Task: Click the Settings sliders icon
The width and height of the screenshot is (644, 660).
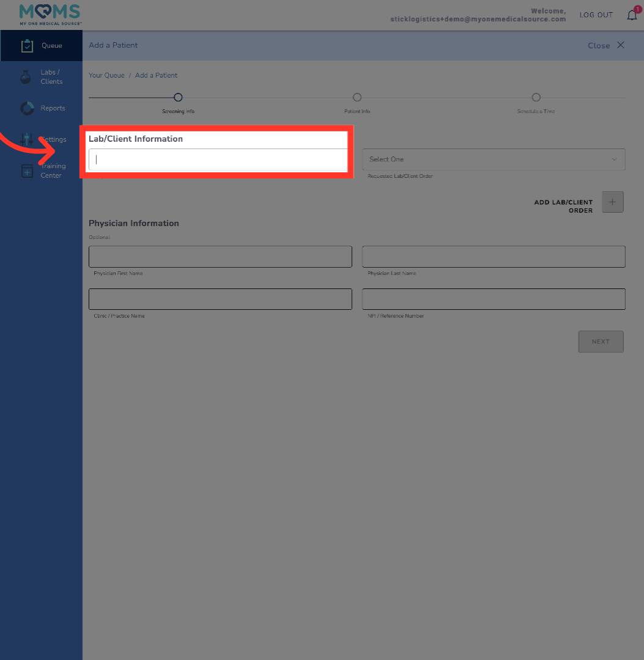Action: pos(26,139)
